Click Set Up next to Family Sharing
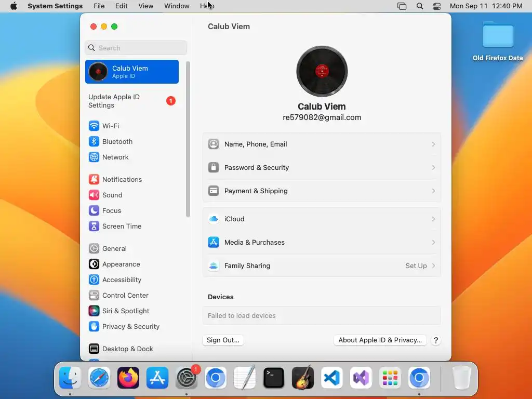This screenshot has width=532, height=399. 416,266
